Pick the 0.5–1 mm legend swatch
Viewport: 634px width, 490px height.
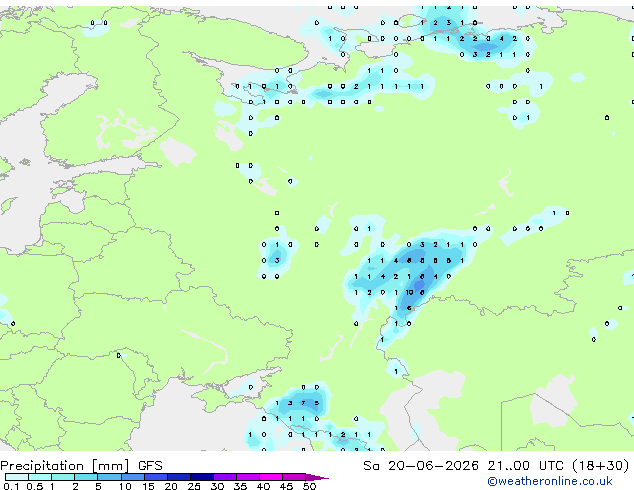(x=40, y=477)
